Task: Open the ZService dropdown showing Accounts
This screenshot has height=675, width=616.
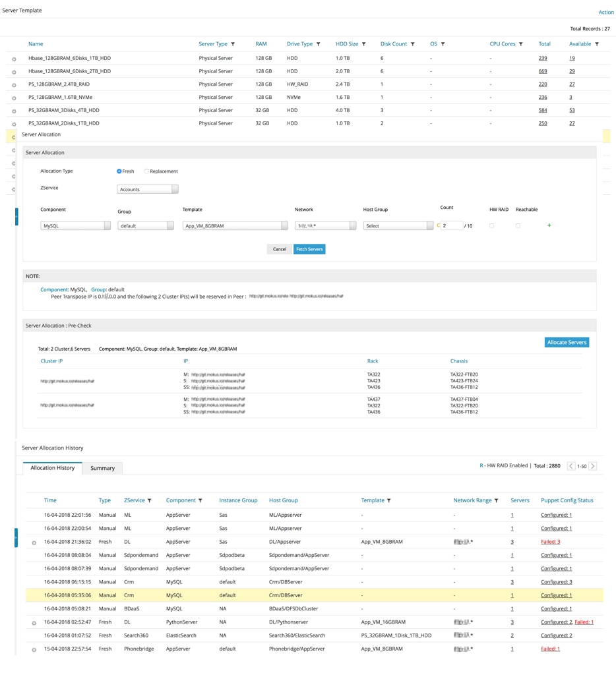Action: pos(148,189)
